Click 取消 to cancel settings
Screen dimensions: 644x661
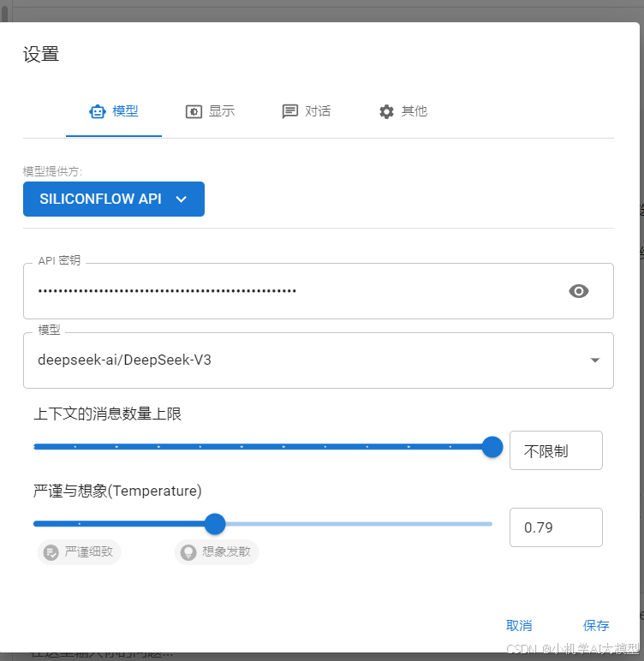pos(519,626)
